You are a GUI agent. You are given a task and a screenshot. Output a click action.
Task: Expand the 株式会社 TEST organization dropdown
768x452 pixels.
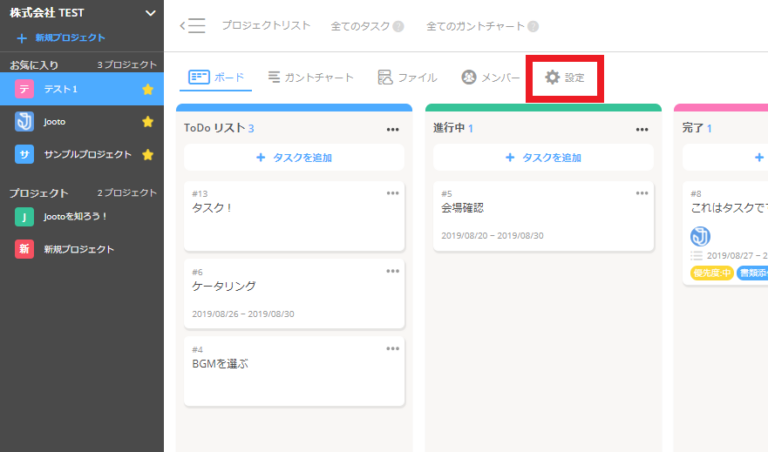(150, 13)
